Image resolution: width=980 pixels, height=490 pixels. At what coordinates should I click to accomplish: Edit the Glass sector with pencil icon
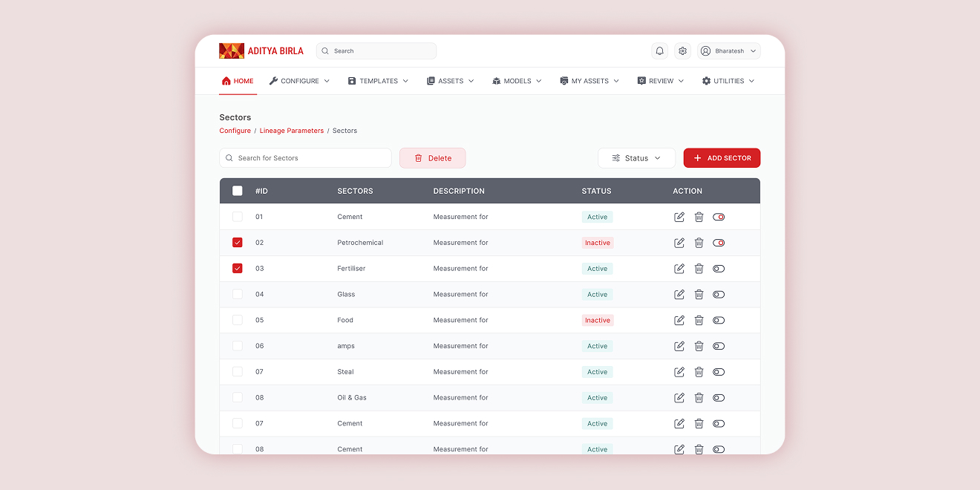point(679,295)
